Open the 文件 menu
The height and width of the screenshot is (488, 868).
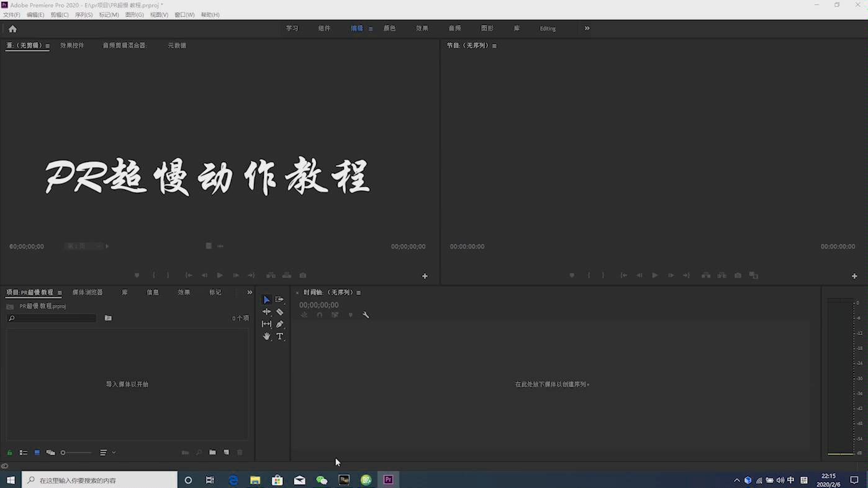12,14
